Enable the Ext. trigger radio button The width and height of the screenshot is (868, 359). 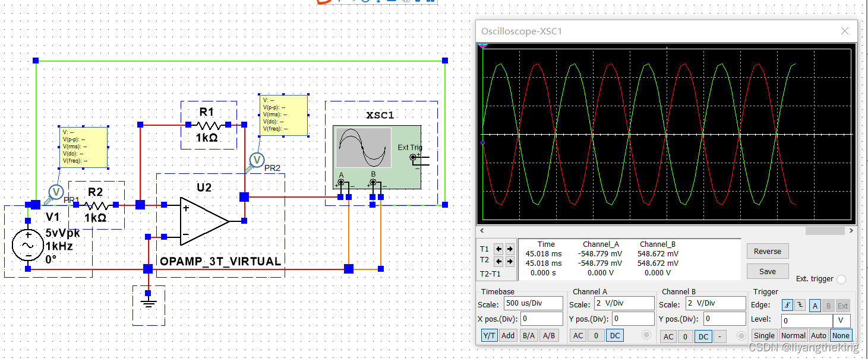tap(841, 279)
